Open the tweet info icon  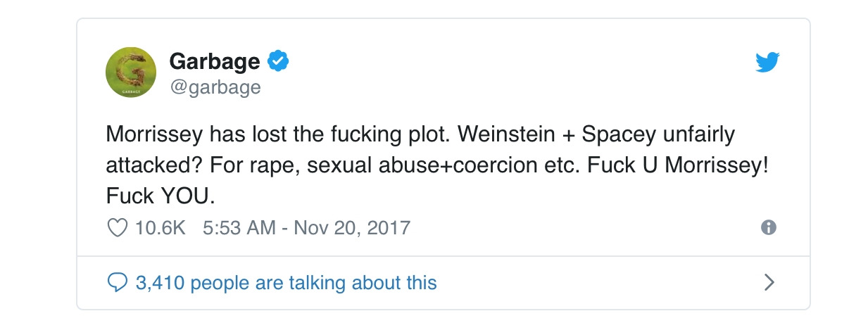pos(769,227)
